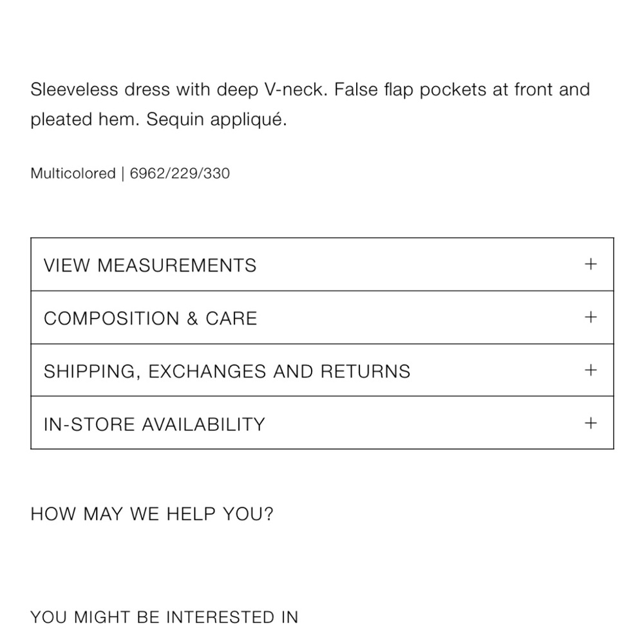644x644 pixels.
Task: Expand the VIEW MEASUREMENTS row
Action: [x=322, y=265]
